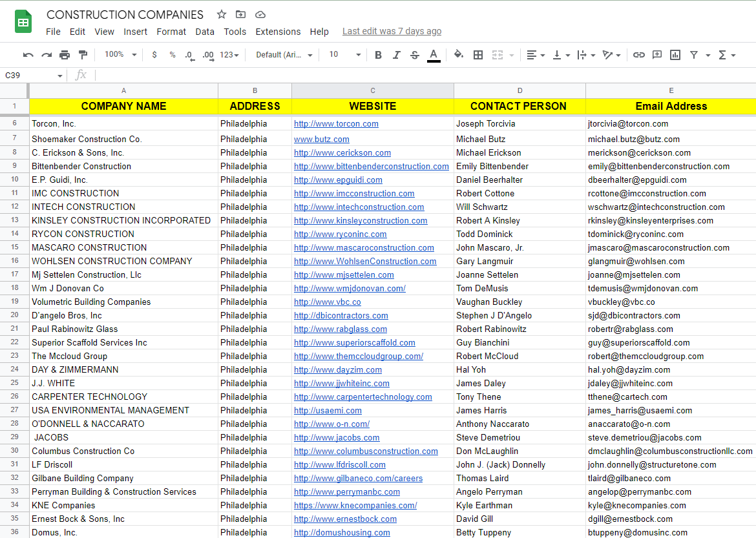Select column C header
This screenshot has height=538, width=756.
pyautogui.click(x=373, y=90)
